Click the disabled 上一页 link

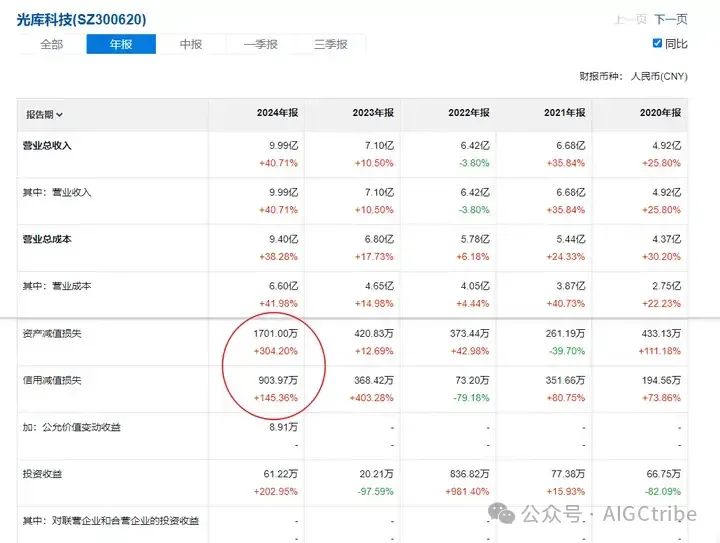630,19
